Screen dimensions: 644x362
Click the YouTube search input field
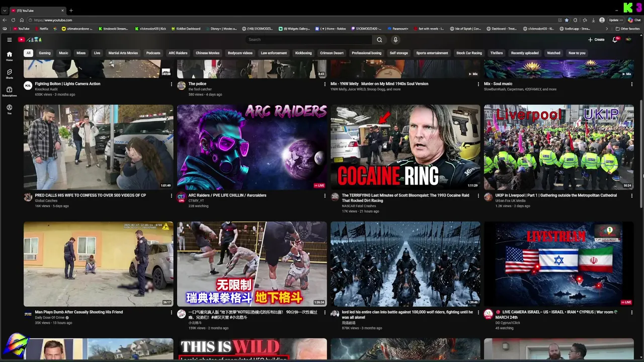pyautogui.click(x=309, y=40)
